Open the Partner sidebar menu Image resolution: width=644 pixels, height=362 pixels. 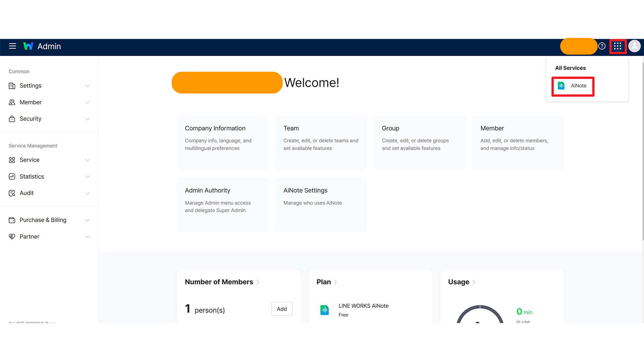point(49,237)
